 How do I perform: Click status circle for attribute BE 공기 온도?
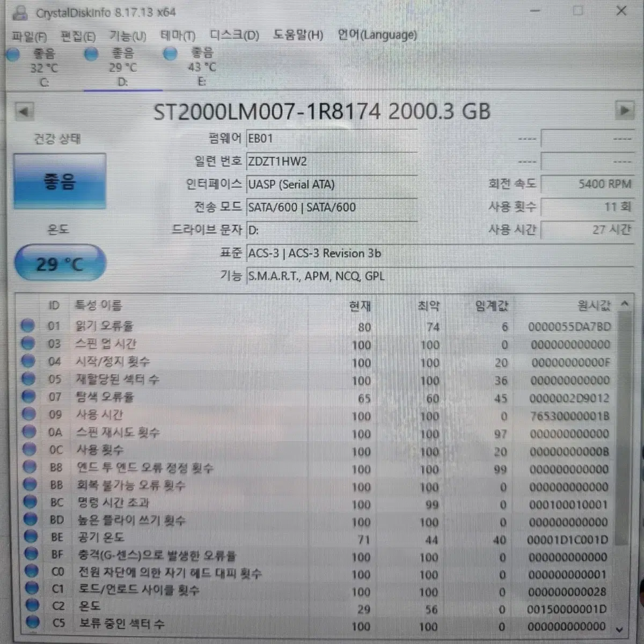31,537
